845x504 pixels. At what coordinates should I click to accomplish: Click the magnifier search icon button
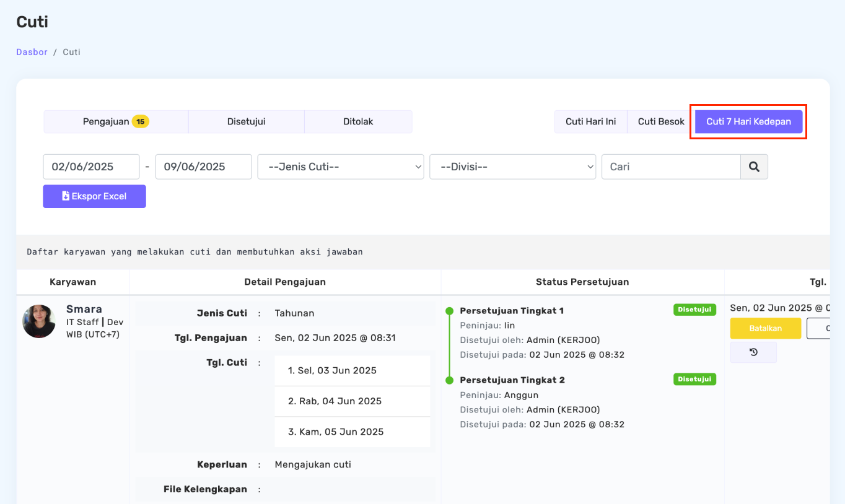pyautogui.click(x=754, y=167)
